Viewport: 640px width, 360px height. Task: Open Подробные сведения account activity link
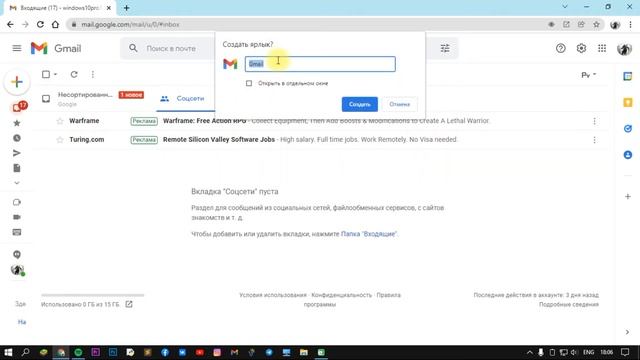[x=569, y=304]
